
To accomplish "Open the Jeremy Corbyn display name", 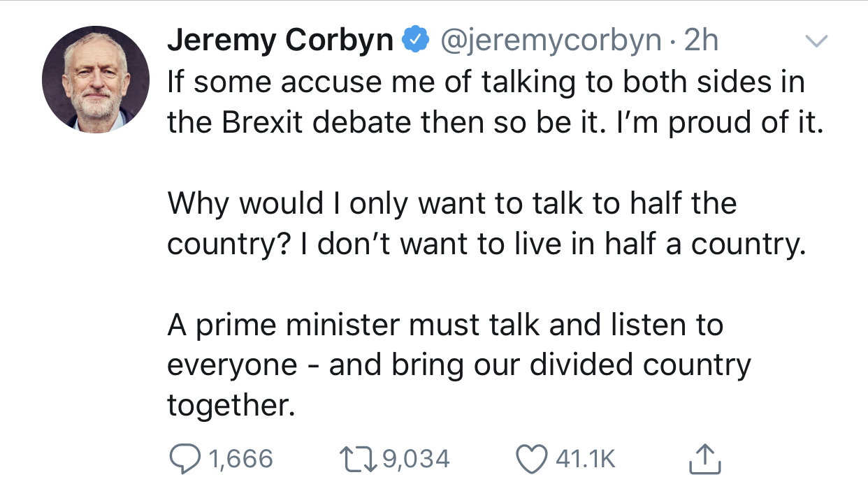I will (280, 42).
